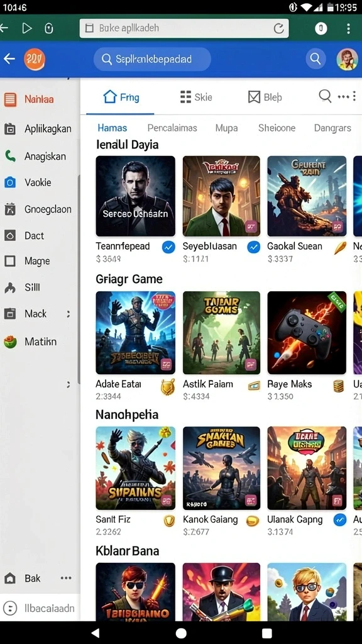Open the browser three-dot overflow menu
This screenshot has width=362, height=644.
(348, 28)
